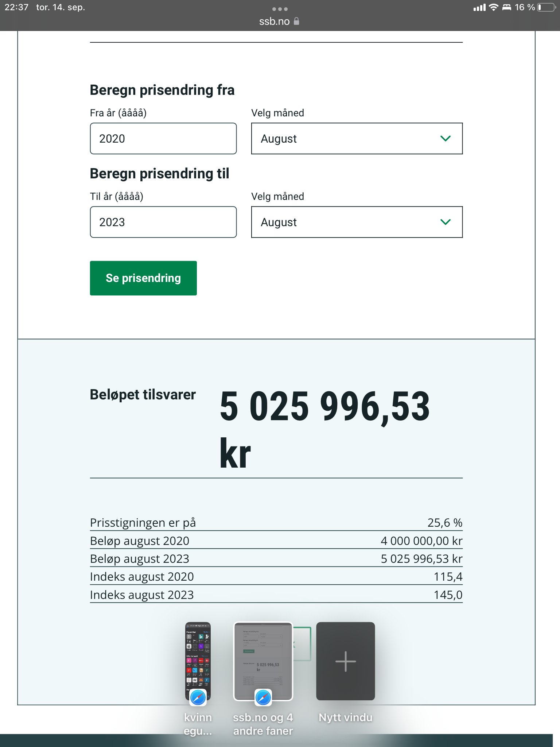Switch to the kvinn egu window thumbnail
560x747 pixels.
click(198, 661)
